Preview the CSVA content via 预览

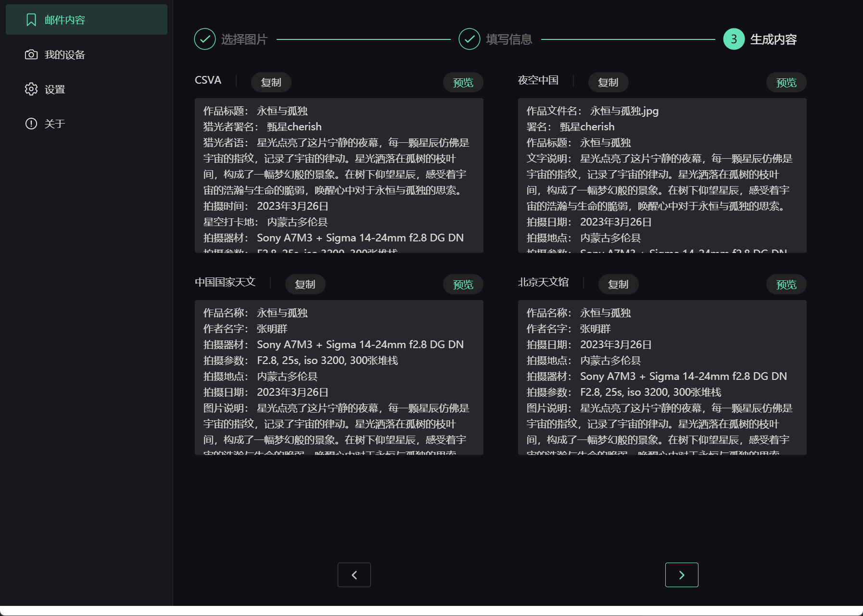pos(462,82)
